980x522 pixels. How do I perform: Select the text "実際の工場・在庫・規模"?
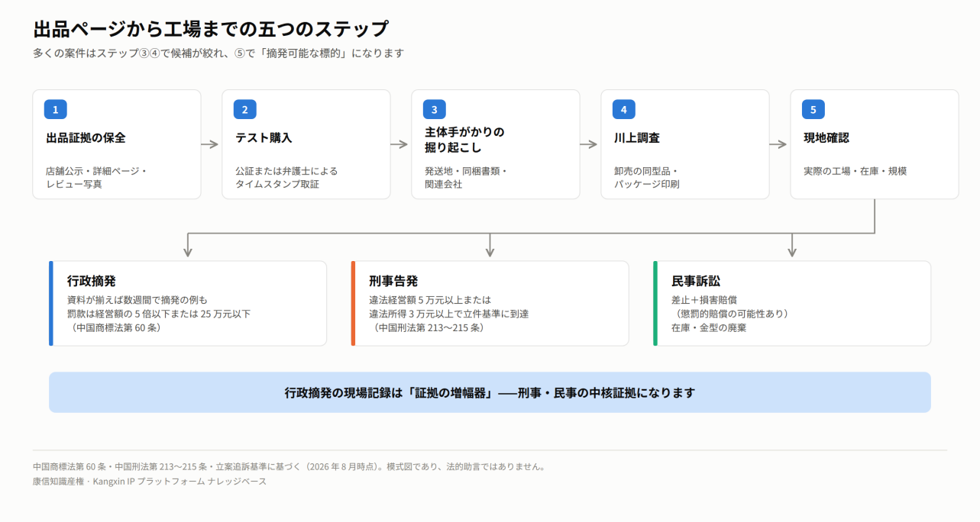click(855, 171)
